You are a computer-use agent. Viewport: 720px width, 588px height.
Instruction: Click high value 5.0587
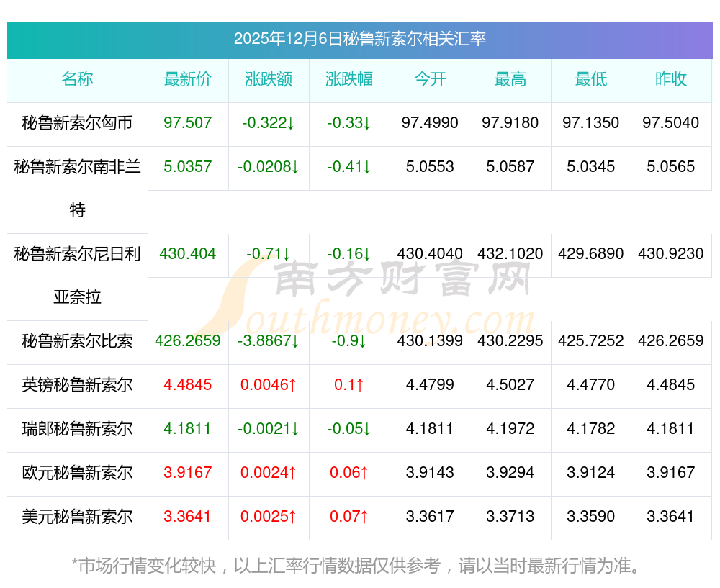[510, 167]
